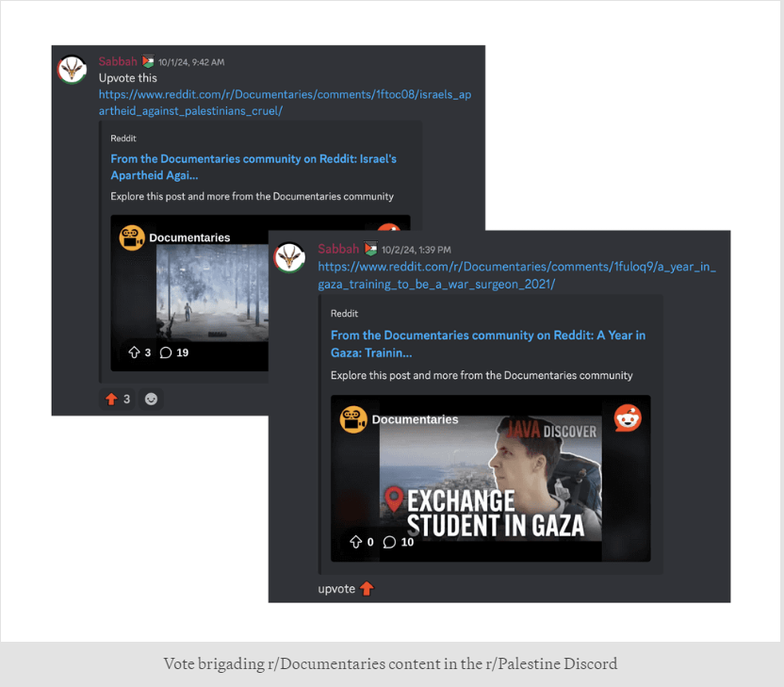784x687 pixels.
Task: Click the Documentaries camera icon in second embed
Action: (353, 419)
